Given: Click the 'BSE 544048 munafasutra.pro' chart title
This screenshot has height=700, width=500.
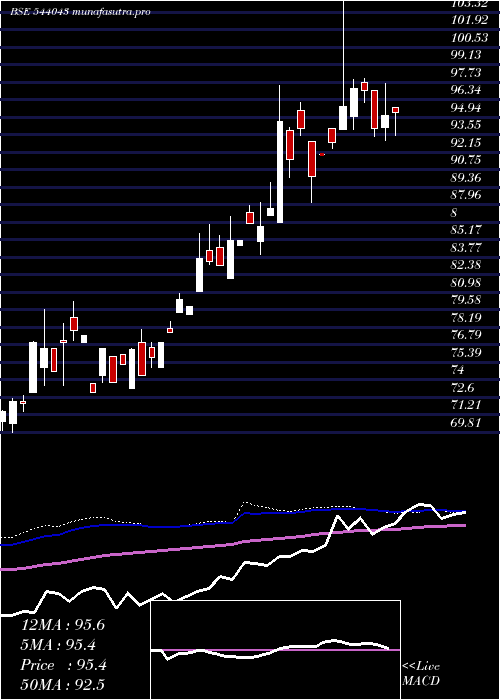Looking at the screenshot, I should click(81, 12).
